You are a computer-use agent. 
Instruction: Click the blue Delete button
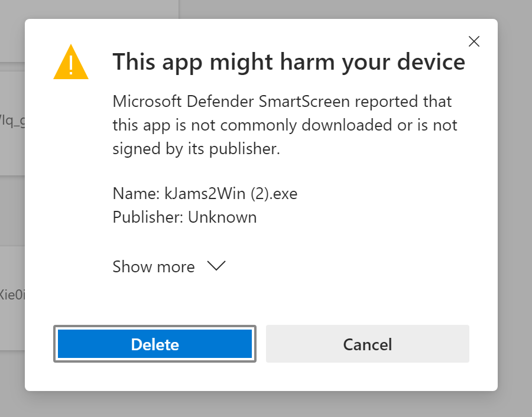click(x=155, y=344)
